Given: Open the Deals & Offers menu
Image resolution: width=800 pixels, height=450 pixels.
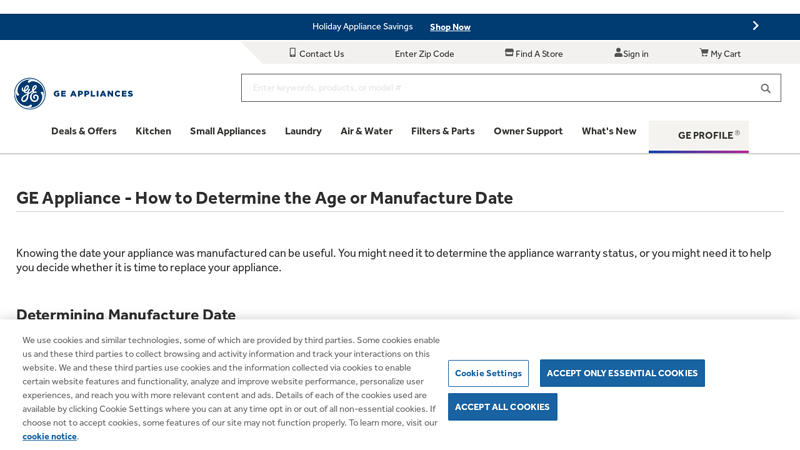Looking at the screenshot, I should click(x=84, y=131).
